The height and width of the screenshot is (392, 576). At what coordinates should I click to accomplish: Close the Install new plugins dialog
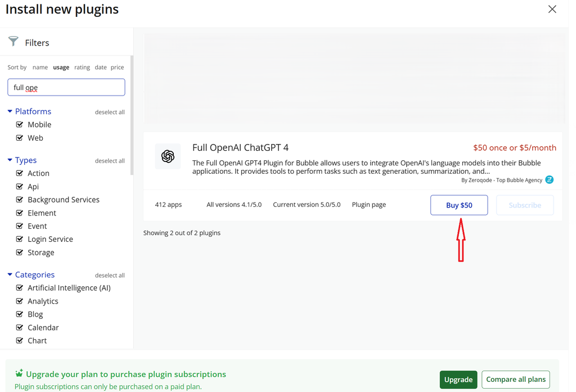point(552,10)
